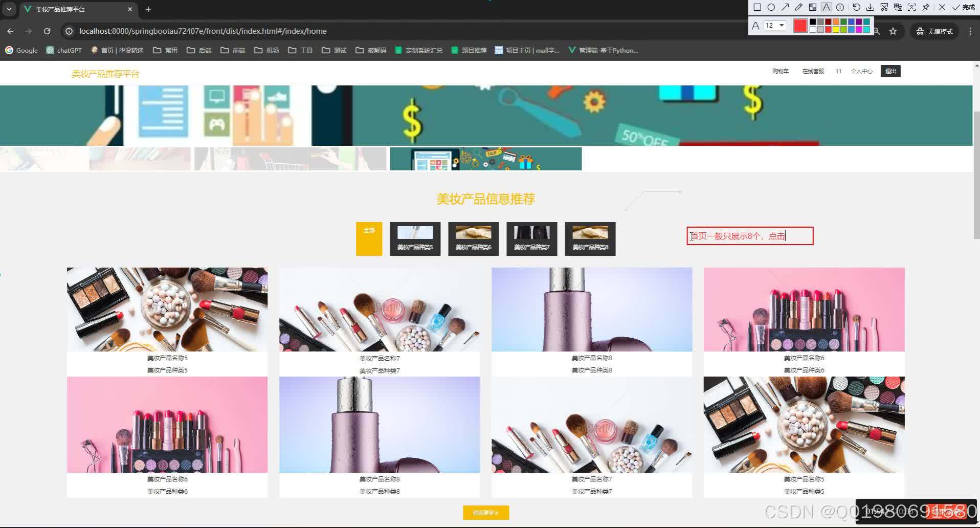
Task: Select the teal sale banner carousel thumbnail
Action: coord(485,159)
